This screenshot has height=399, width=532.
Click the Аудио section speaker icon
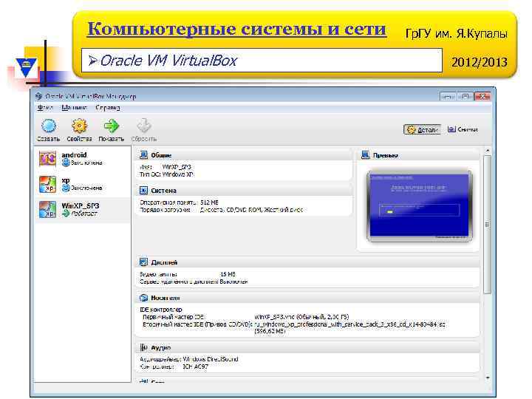click(x=143, y=347)
